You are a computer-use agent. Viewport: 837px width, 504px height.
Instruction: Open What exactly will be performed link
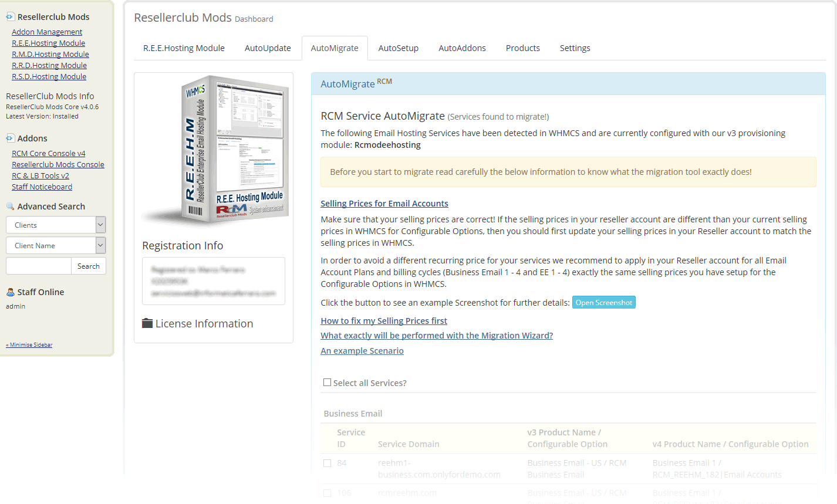[437, 336]
